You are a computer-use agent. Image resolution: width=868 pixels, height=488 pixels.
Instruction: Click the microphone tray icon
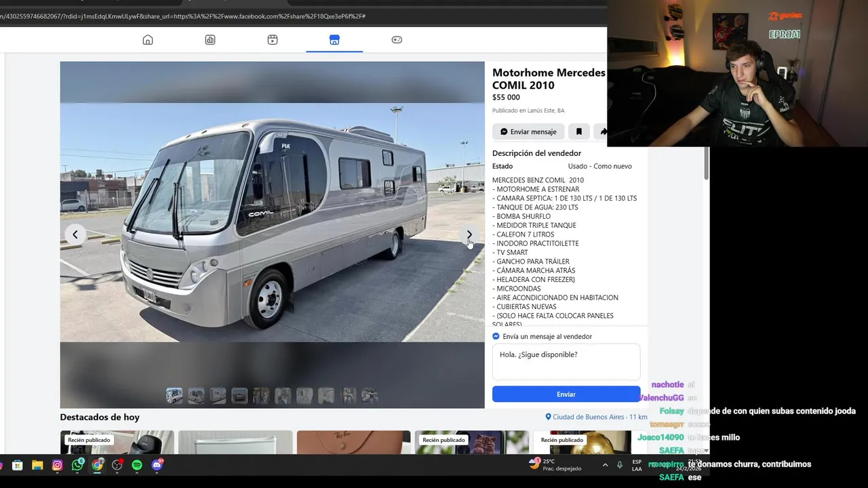(619, 465)
